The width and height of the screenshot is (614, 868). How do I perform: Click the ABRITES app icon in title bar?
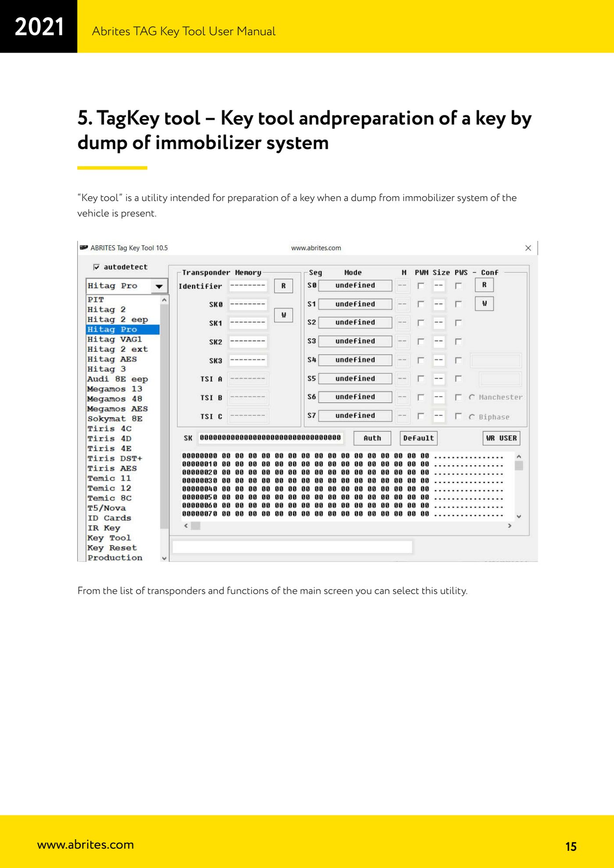pos(84,247)
